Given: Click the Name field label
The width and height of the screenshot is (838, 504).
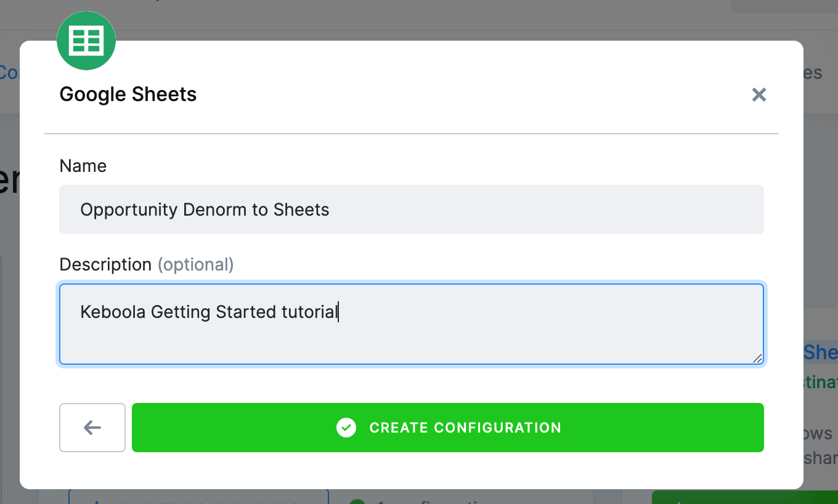Looking at the screenshot, I should click(83, 166).
